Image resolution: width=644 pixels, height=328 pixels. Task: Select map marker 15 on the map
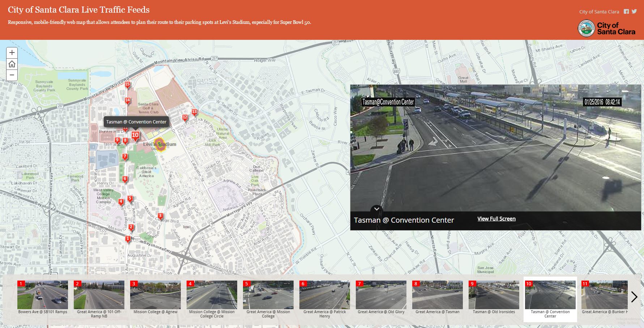pos(127,85)
